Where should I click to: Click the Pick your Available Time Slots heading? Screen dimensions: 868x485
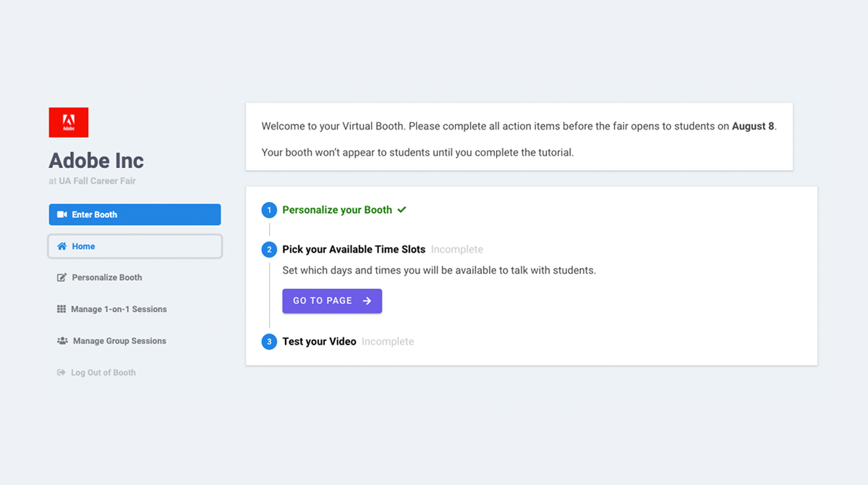click(x=354, y=250)
